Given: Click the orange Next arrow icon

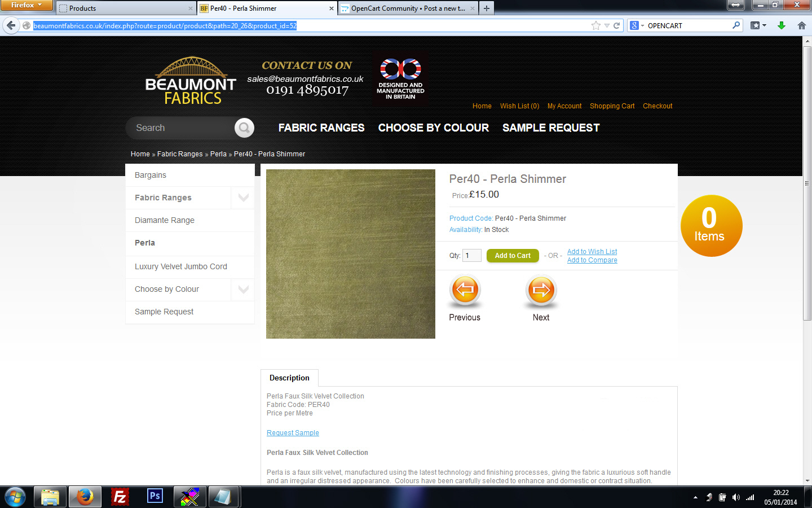Looking at the screenshot, I should click(x=541, y=291).
